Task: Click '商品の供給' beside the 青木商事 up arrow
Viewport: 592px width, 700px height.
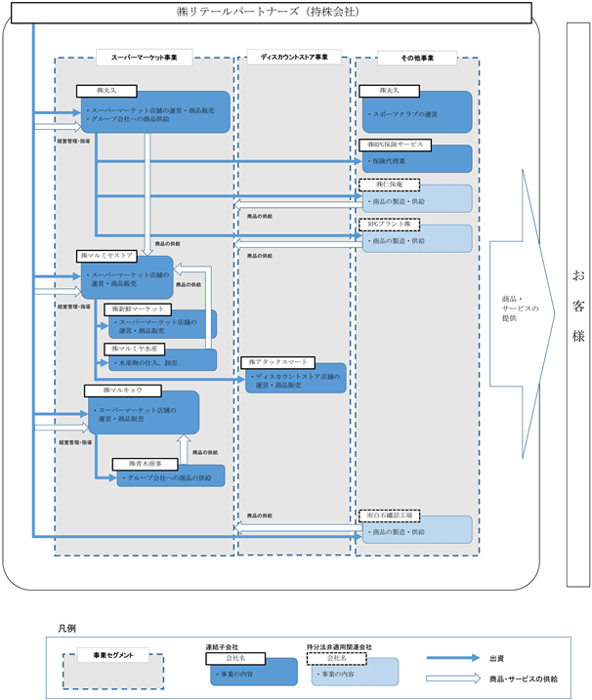Action: click(205, 453)
